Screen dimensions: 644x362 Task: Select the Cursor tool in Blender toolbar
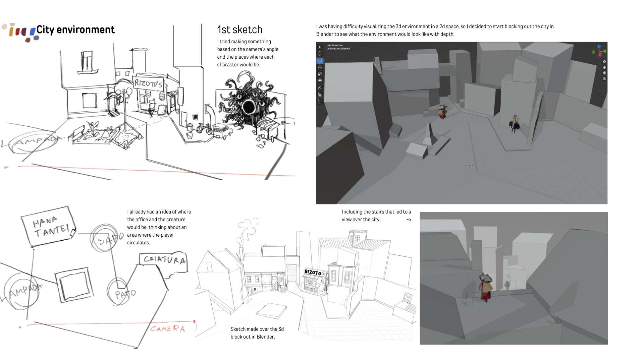pyautogui.click(x=320, y=54)
